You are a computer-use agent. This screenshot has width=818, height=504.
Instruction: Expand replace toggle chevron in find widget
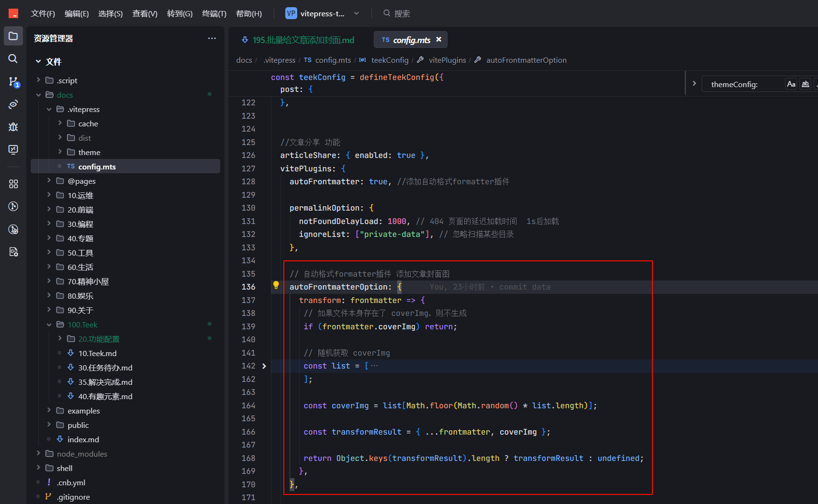pyautogui.click(x=694, y=84)
